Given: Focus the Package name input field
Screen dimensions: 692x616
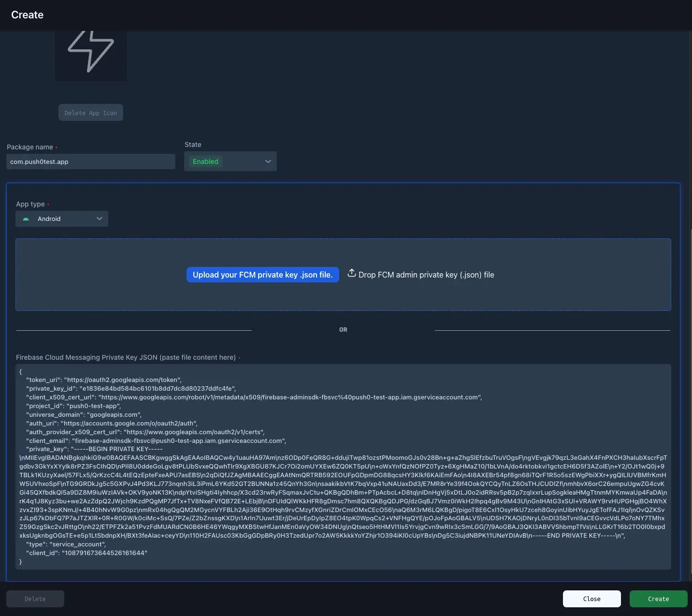Looking at the screenshot, I should [90, 161].
